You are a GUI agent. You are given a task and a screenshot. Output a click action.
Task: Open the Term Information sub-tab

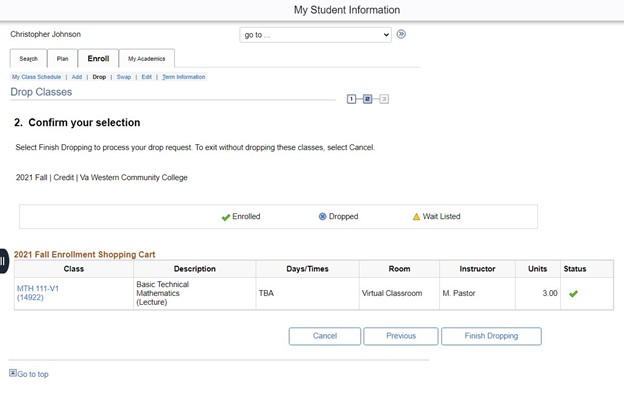point(183,77)
